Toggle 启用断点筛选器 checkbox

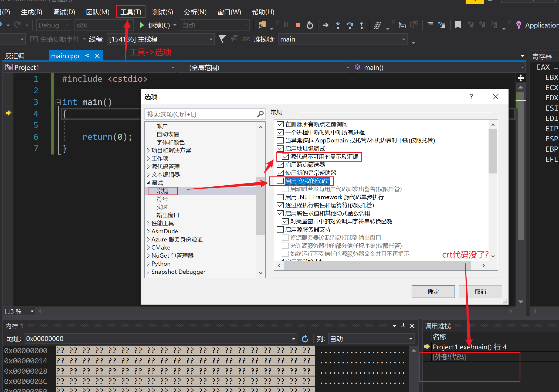[280, 165]
